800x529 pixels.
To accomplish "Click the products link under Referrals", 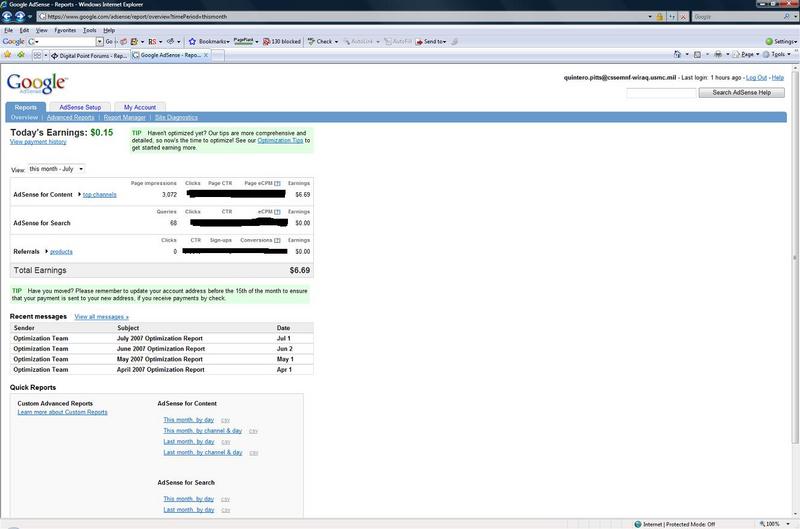I will tap(61, 252).
